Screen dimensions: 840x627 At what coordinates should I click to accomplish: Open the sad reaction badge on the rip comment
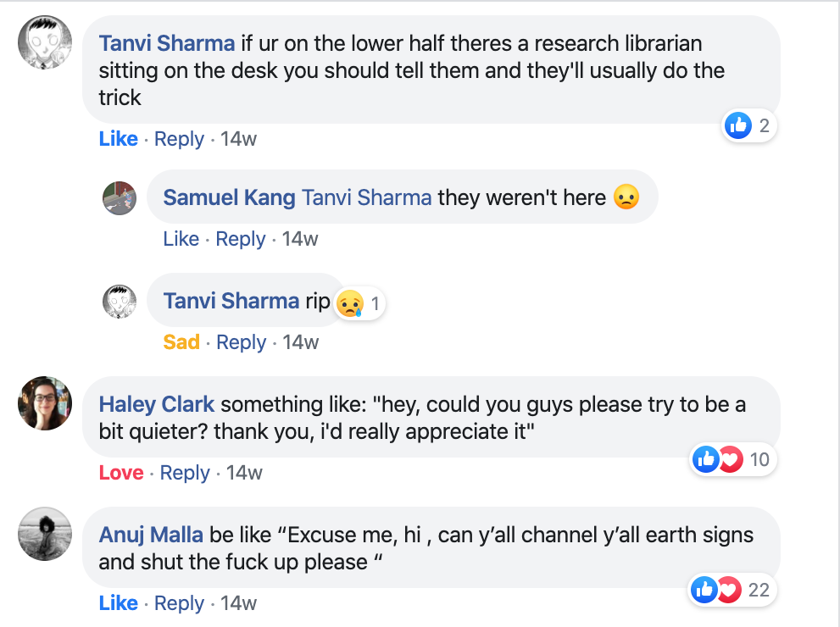coord(359,302)
